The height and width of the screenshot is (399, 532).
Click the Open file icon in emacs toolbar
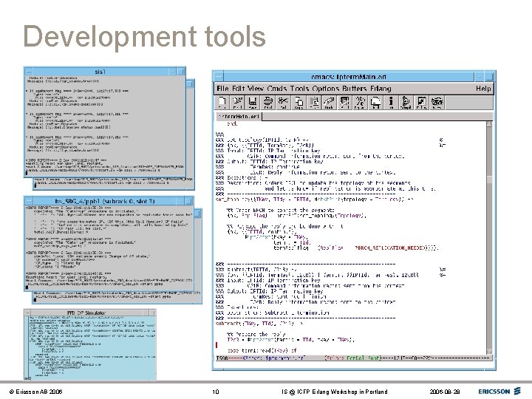[222, 102]
